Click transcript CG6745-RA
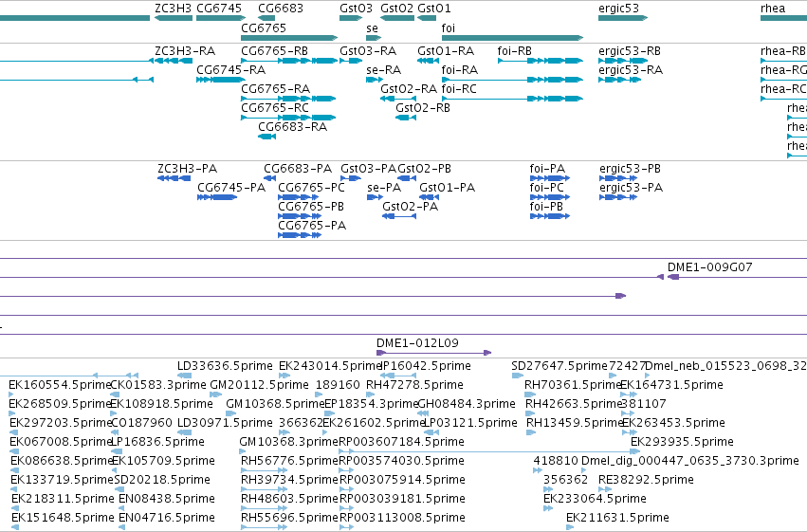This screenshot has height=532, width=807. 221,80
